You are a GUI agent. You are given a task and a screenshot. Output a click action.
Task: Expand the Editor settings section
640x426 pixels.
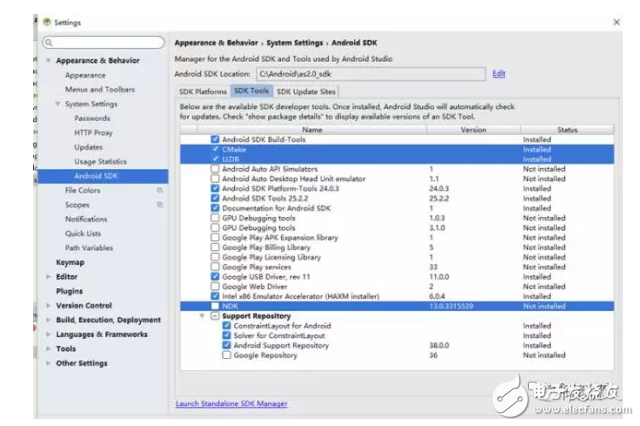pyautogui.click(x=49, y=277)
